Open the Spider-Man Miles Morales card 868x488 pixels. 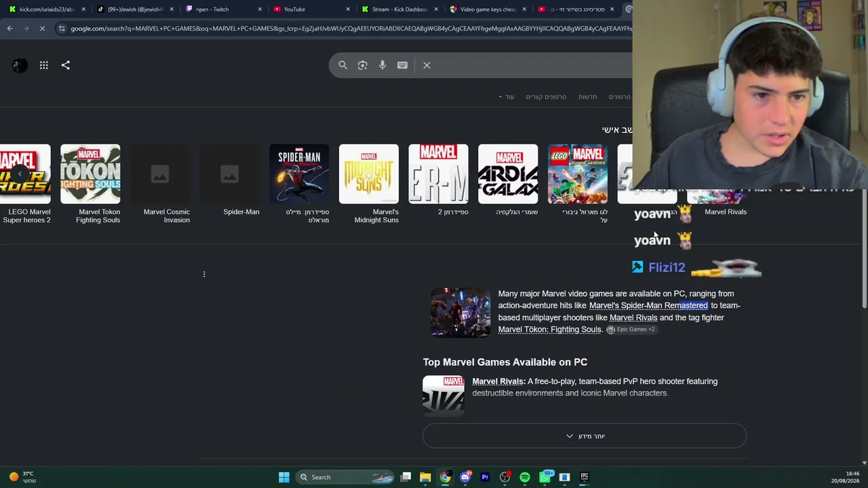(299, 184)
